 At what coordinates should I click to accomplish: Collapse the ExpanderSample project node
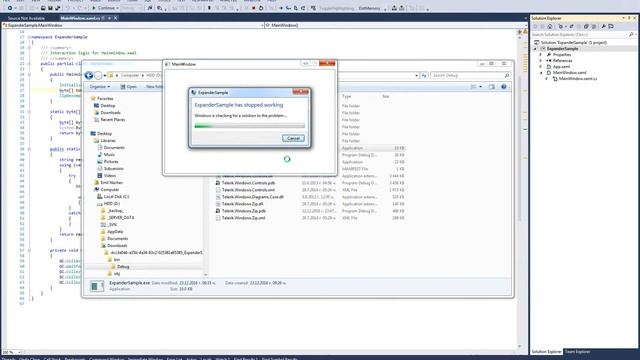click(x=535, y=49)
